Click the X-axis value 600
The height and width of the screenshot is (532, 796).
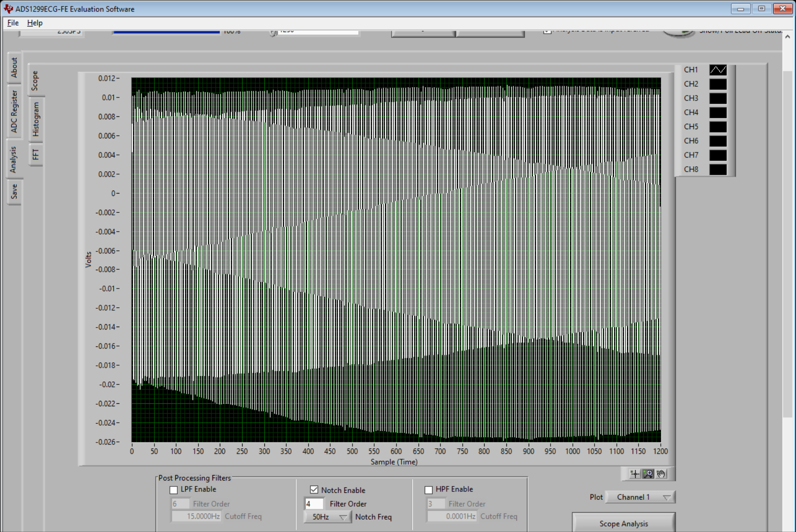pyautogui.click(x=396, y=451)
